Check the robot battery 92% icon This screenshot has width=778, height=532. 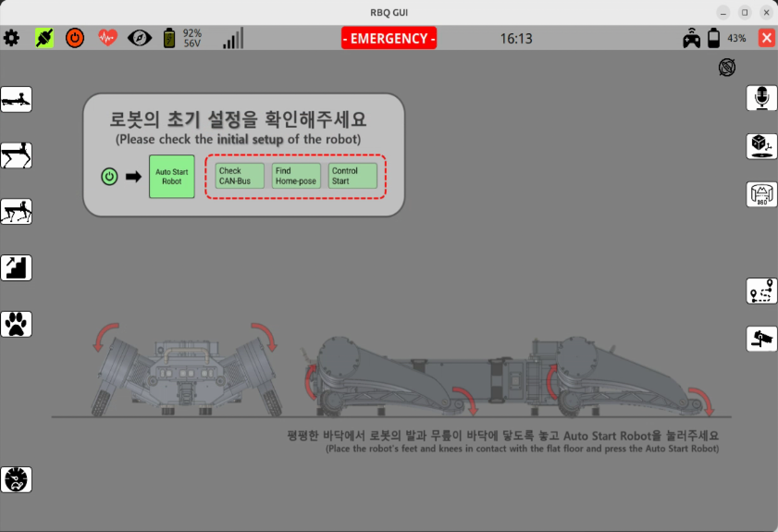(170, 38)
